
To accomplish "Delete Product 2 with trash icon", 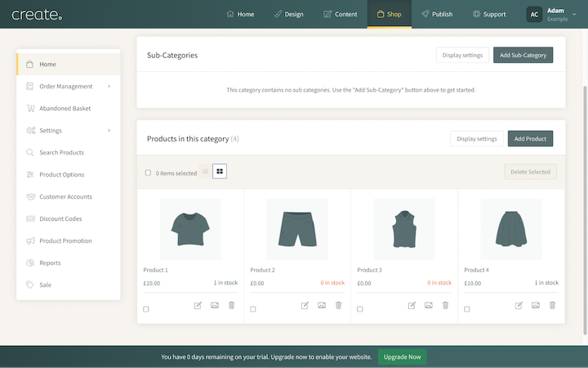I will [x=338, y=305].
